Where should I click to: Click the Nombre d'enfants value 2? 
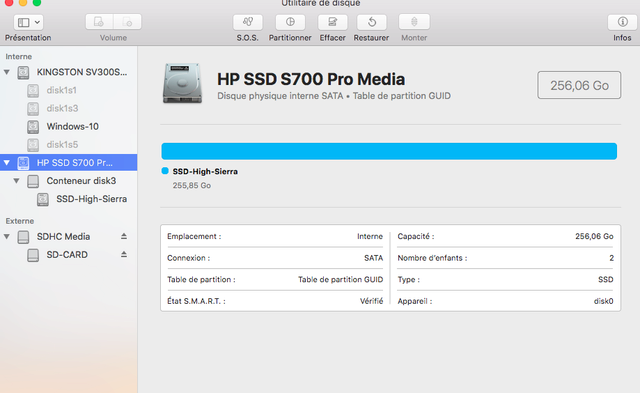[611, 258]
